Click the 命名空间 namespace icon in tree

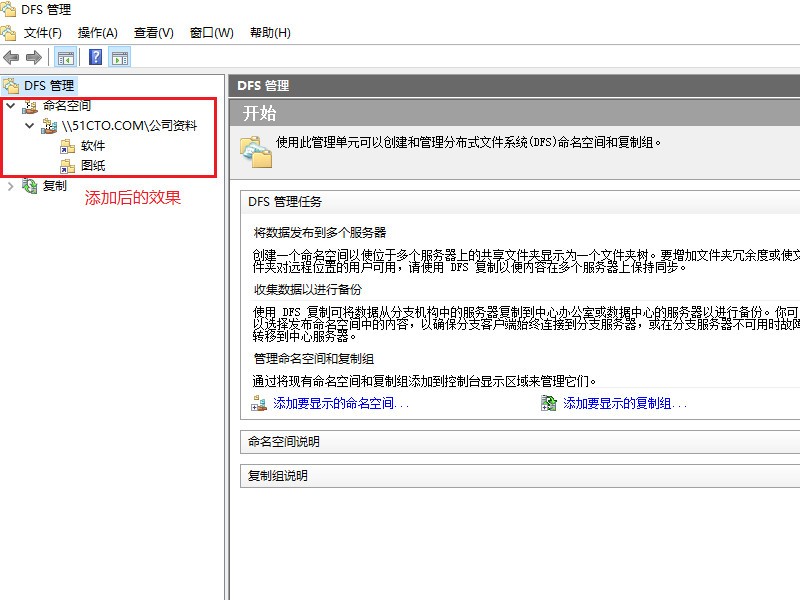pyautogui.click(x=29, y=105)
